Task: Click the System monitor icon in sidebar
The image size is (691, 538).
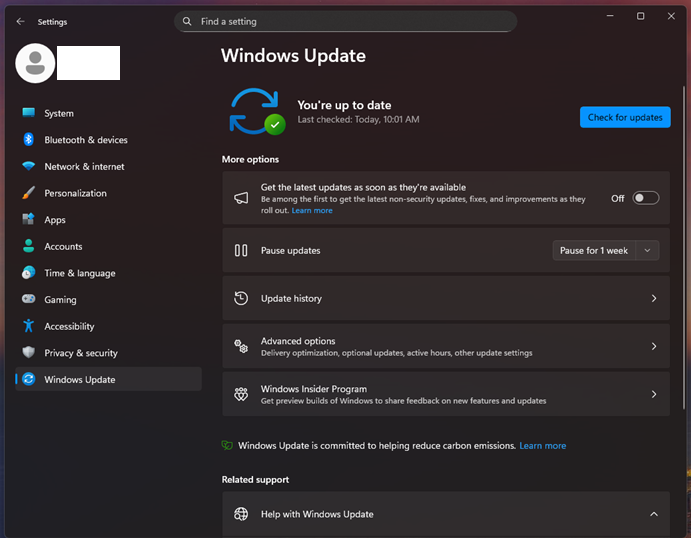Action: pos(29,113)
